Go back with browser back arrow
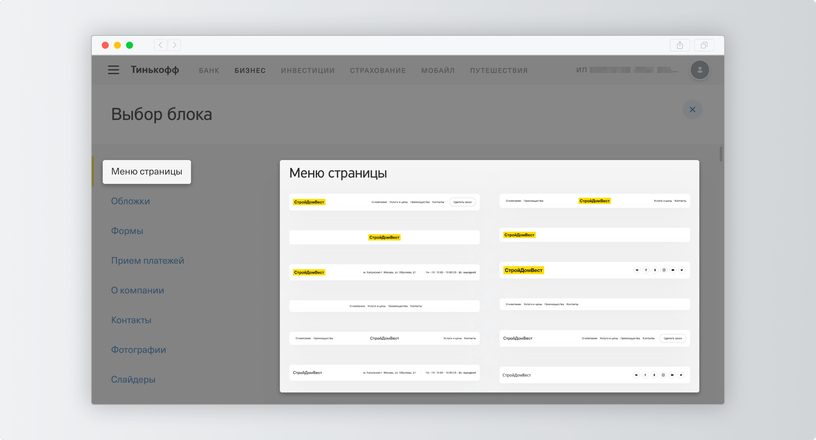The height and width of the screenshot is (440, 816). click(x=160, y=45)
